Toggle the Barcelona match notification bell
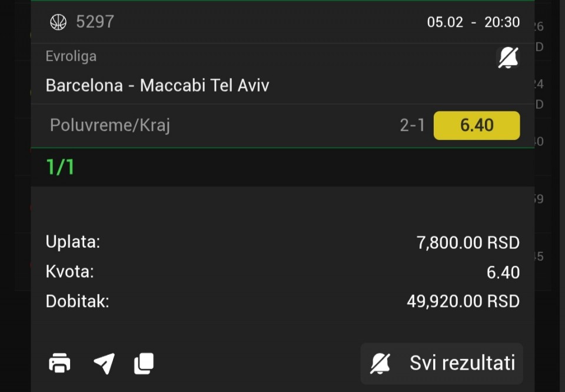Screen dimensions: 565x392 pos(508,58)
